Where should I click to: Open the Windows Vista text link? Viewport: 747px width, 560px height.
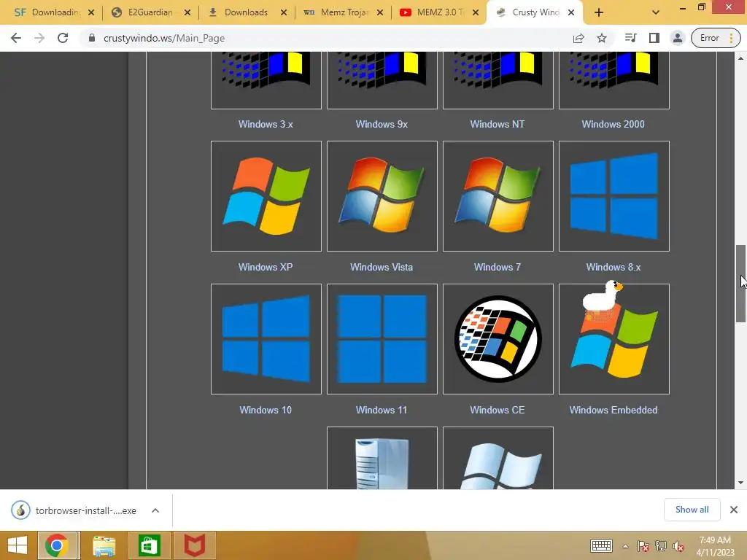[x=382, y=267]
